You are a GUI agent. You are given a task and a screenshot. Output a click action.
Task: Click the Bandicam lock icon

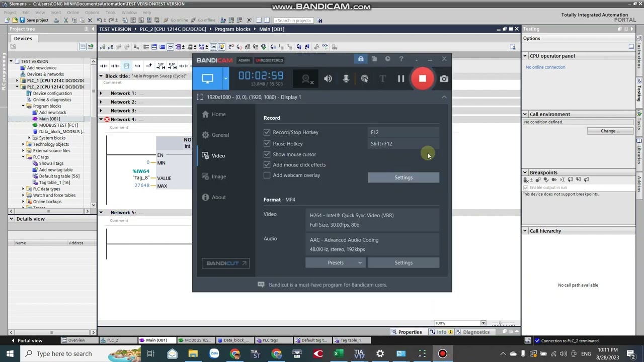(x=361, y=59)
